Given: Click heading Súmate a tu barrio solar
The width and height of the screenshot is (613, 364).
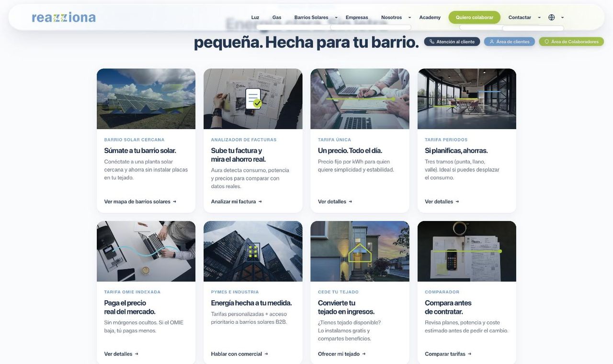Looking at the screenshot, I should [140, 150].
